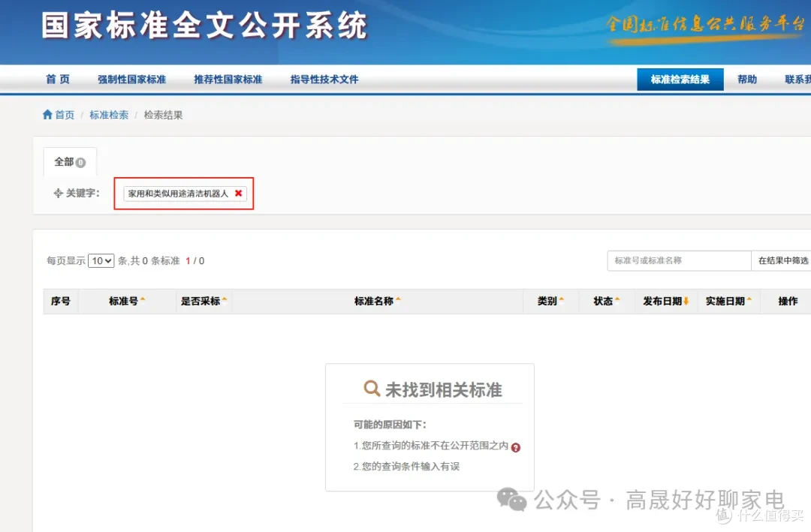Open 帮助 in the navigation bar
The width and height of the screenshot is (811, 532).
coord(747,79)
